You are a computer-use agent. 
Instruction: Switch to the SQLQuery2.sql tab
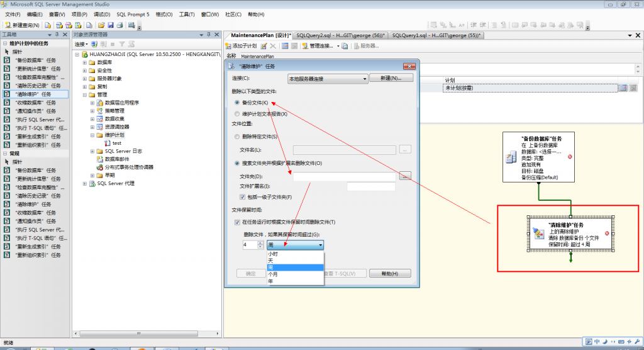(x=340, y=35)
